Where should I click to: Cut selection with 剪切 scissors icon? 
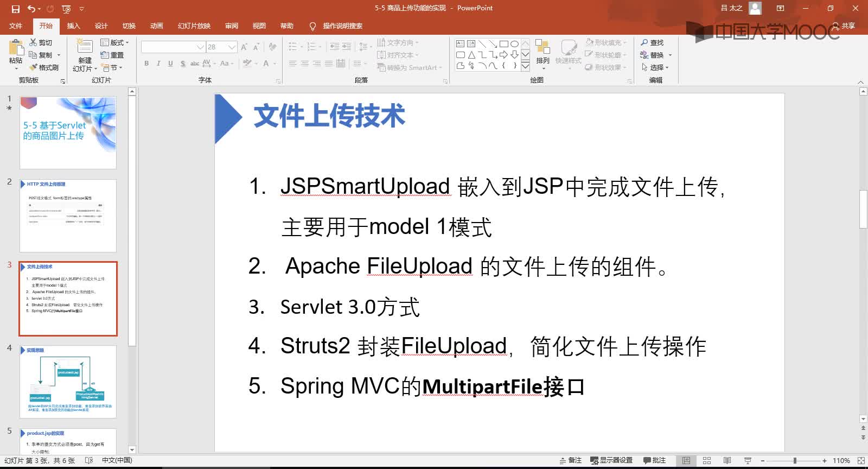click(x=41, y=42)
